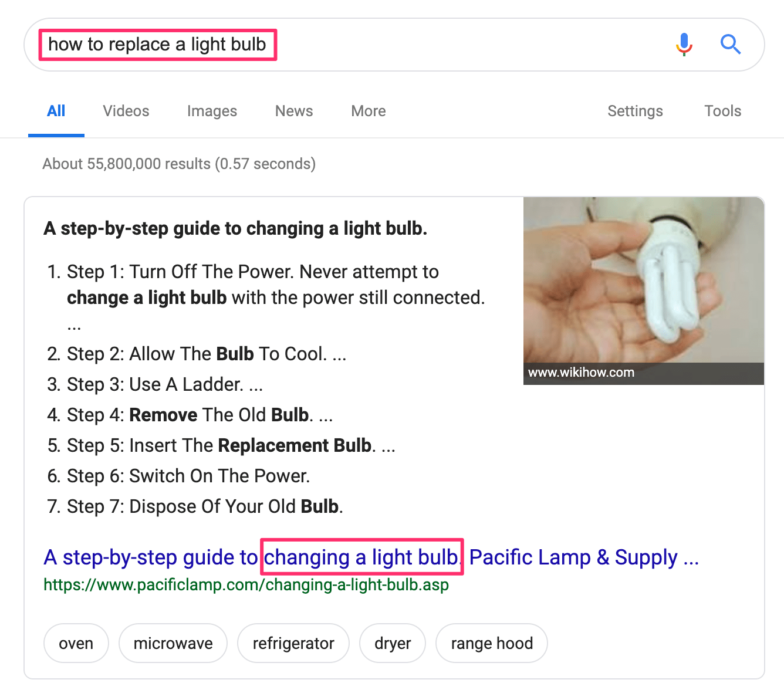Click the green pacificlamp.com URL
Image resolution: width=784 pixels, height=683 pixels.
[246, 585]
